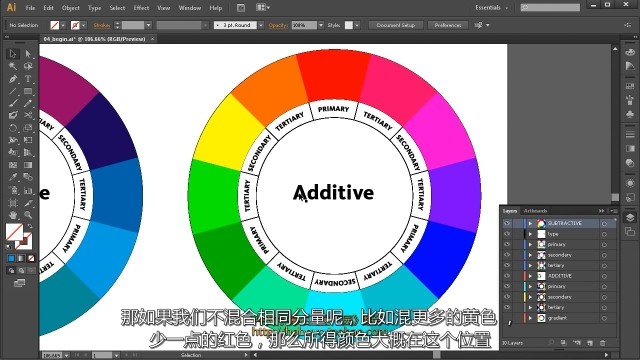Switch to the Artboards tab
This screenshot has height=360, width=640.
[x=535, y=211]
